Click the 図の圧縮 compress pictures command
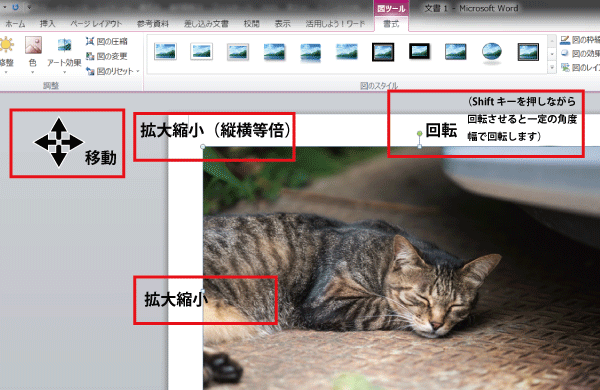 pos(107,41)
